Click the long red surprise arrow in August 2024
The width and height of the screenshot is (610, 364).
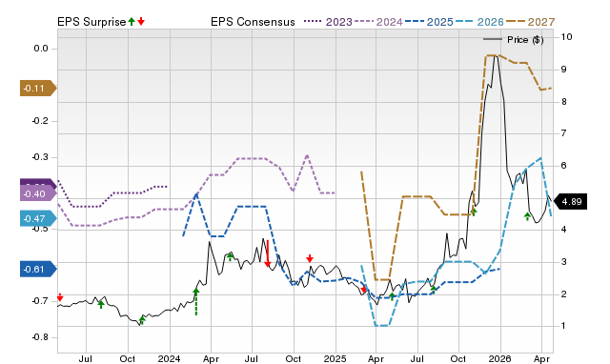pyautogui.click(x=267, y=253)
